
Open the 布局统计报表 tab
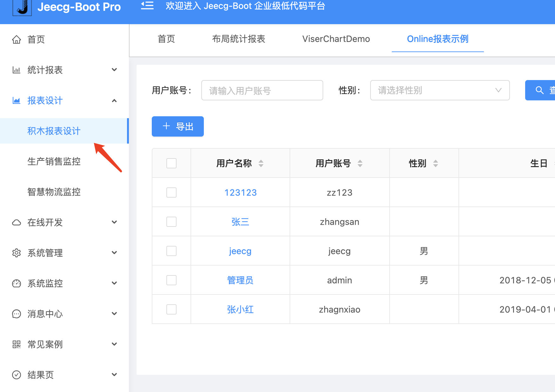pos(238,39)
